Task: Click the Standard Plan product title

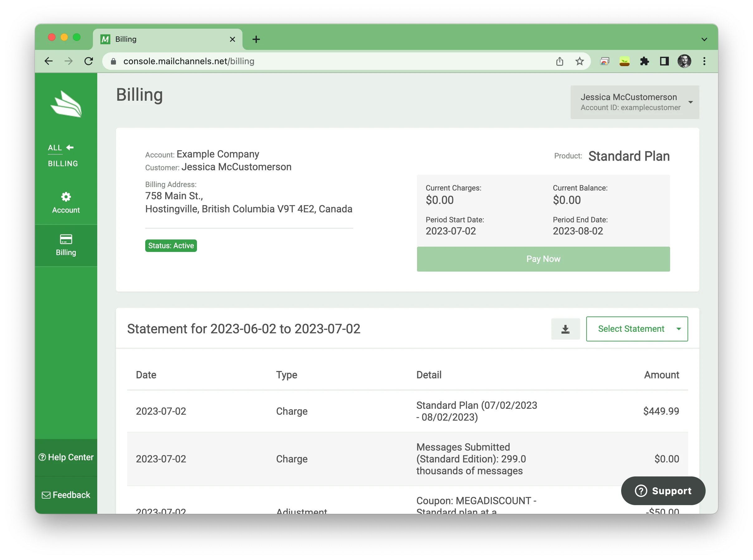Action: (x=629, y=156)
